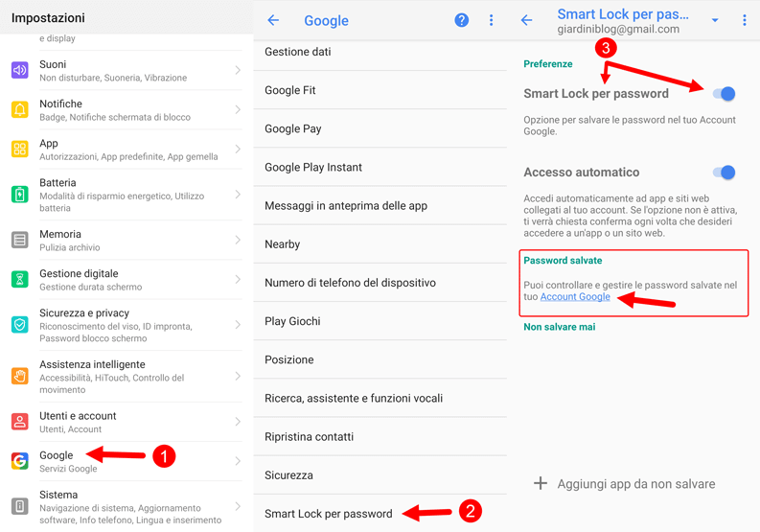Follow the Account Google link
The width and height of the screenshot is (760, 532).
pyautogui.click(x=575, y=297)
